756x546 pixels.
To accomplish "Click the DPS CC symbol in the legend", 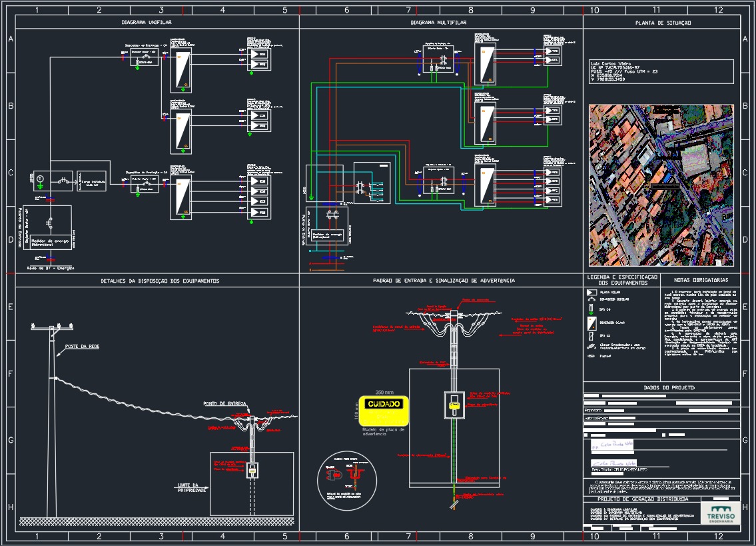I will 591,336.
